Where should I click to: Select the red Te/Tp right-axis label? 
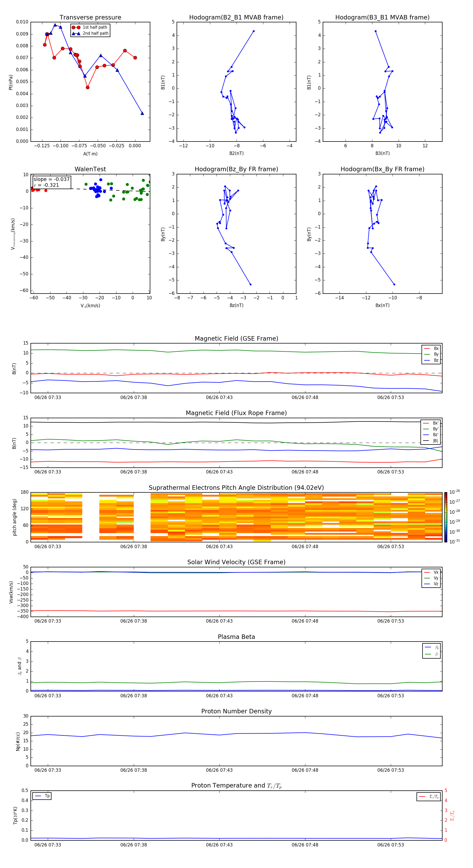point(453,816)
